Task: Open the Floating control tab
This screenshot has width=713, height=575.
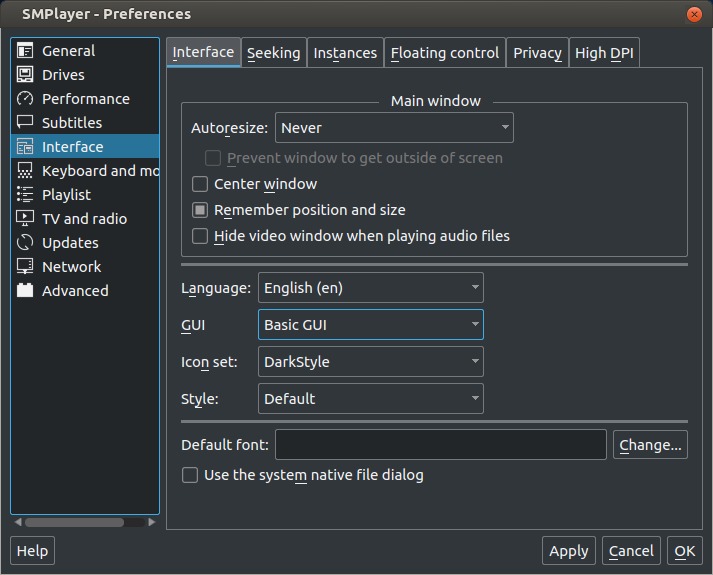Action: (444, 53)
